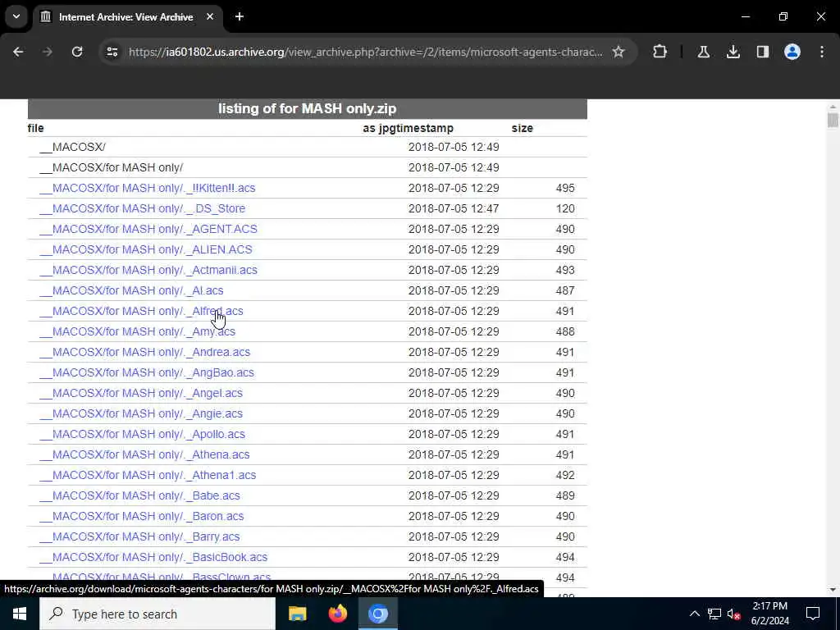Click the 12:47 timestamp of _.DS_Store
Image resolution: width=840 pixels, height=630 pixels.
[453, 208]
